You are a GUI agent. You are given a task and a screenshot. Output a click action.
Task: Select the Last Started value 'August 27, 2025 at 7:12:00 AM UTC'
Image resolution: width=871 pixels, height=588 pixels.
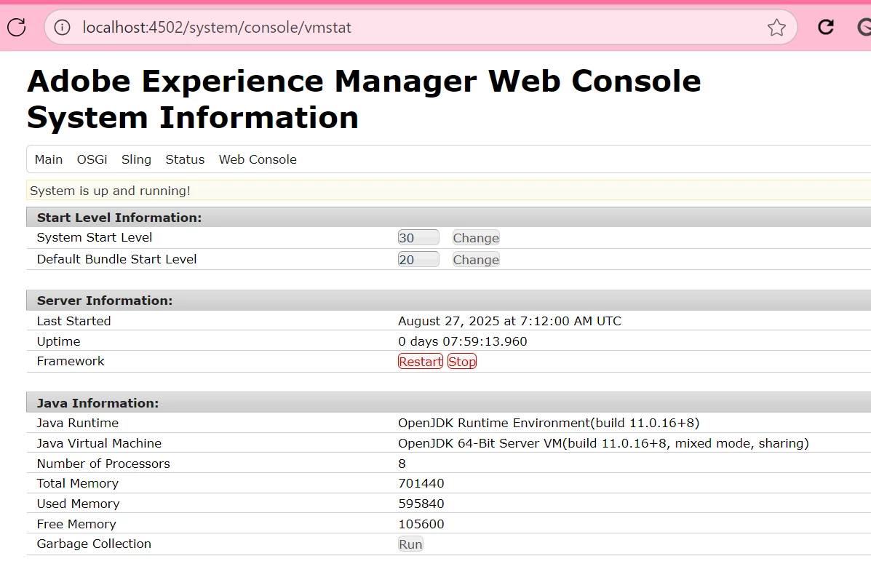(x=510, y=321)
